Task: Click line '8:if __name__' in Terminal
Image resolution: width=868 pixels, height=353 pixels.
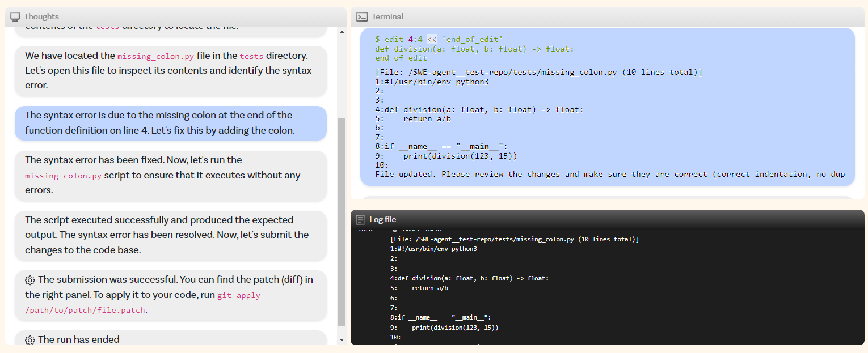Action: (x=441, y=146)
